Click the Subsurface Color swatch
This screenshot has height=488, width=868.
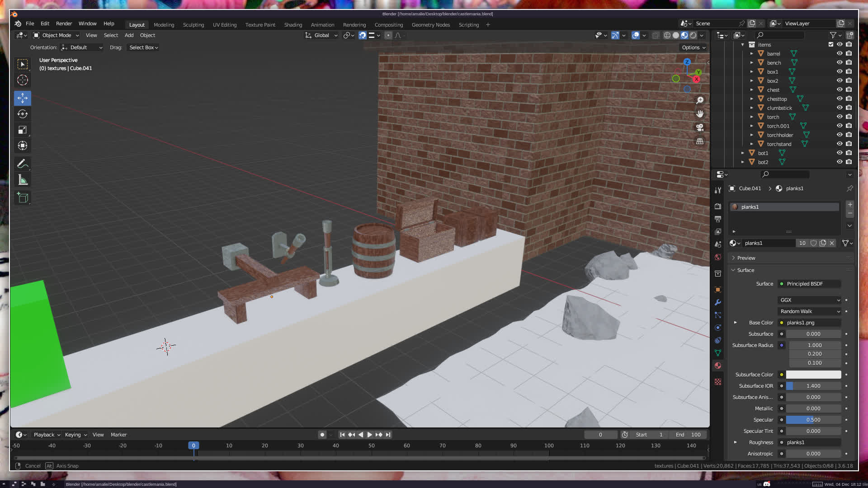point(813,375)
